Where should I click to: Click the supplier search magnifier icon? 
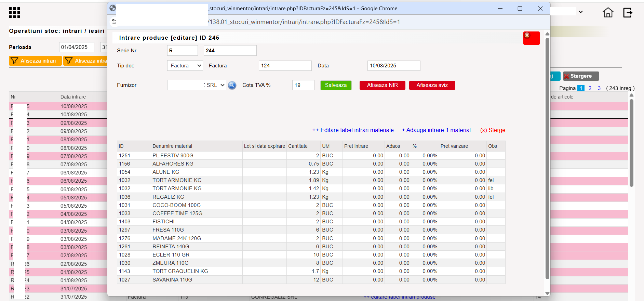(232, 85)
